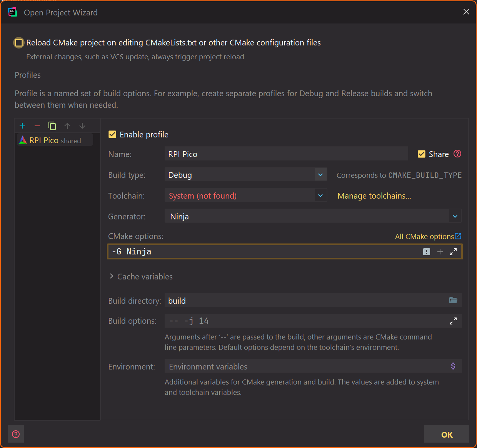This screenshot has height=448, width=477.
Task: Move profile up in list
Action: tap(67, 126)
